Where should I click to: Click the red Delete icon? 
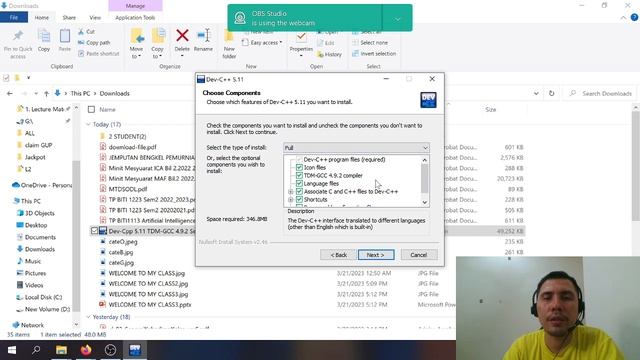point(182,36)
